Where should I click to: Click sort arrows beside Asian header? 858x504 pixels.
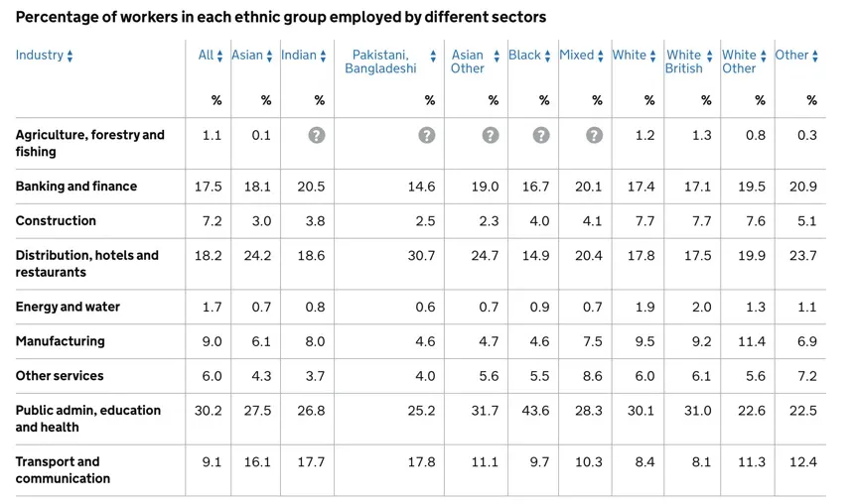point(269,56)
